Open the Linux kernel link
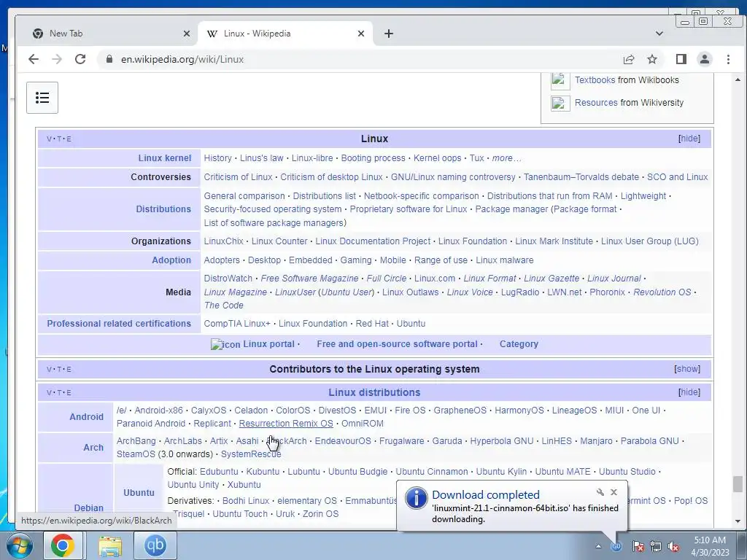This screenshot has width=747, height=560. click(x=164, y=158)
